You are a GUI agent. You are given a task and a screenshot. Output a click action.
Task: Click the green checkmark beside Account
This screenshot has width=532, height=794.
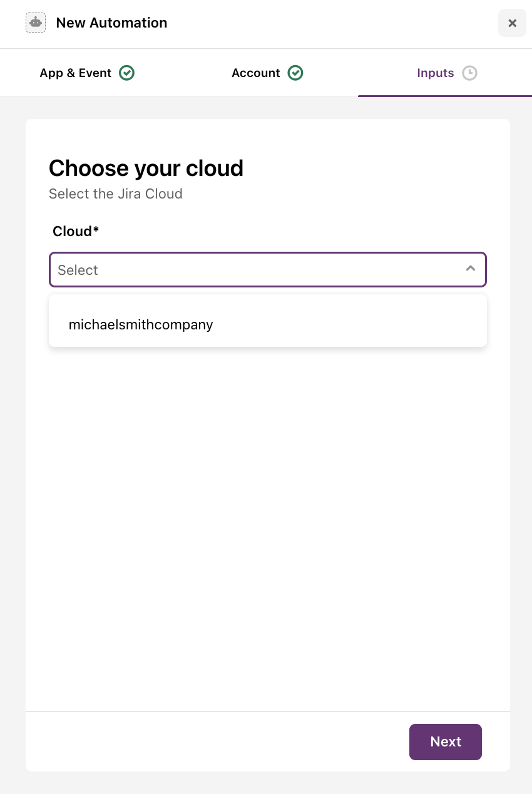(295, 73)
